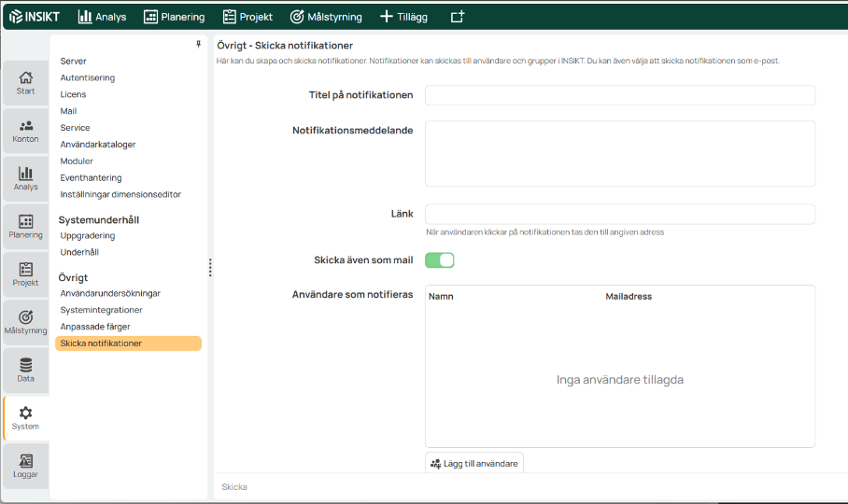Image resolution: width=848 pixels, height=504 pixels.
Task: Open the Analys menu in top bar
Action: click(x=102, y=17)
